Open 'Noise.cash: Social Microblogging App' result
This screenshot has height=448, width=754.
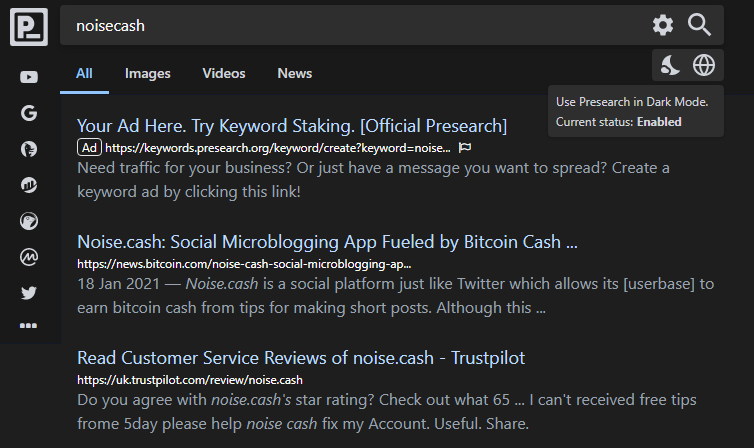pos(327,242)
